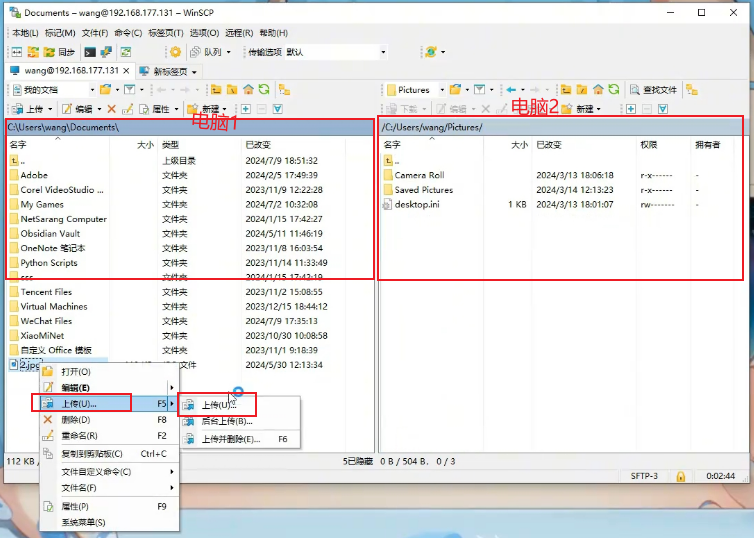Click the local toolbar 编辑 edit button
This screenshot has height=538, width=754.
tap(77, 109)
